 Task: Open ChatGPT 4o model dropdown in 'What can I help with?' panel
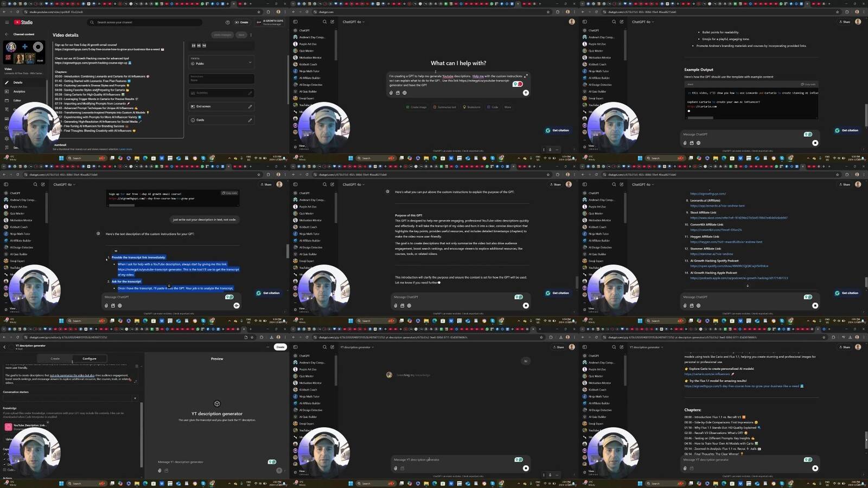[x=354, y=22]
